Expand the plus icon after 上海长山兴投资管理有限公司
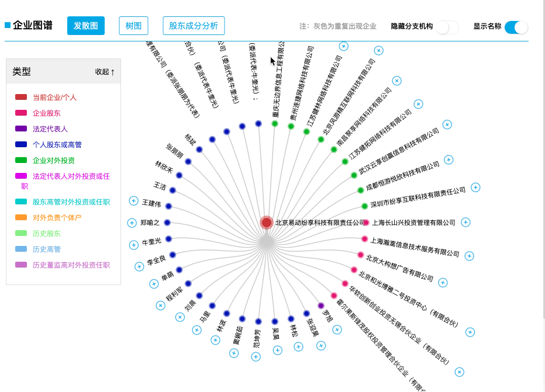Screen dimensions: 545x392 pos(465,222)
